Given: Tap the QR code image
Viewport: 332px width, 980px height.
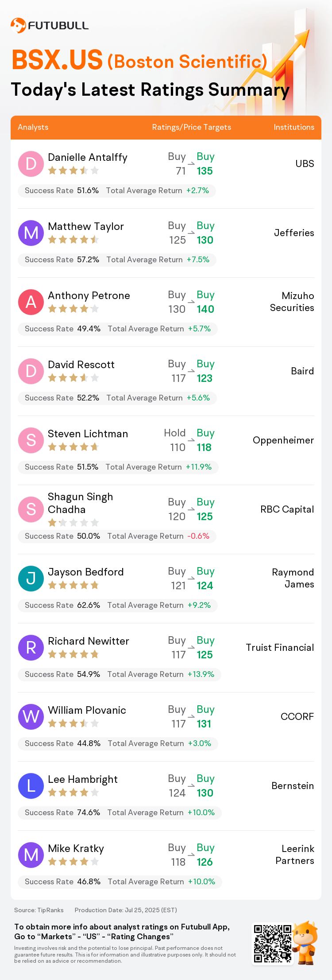Looking at the screenshot, I should coord(272,943).
